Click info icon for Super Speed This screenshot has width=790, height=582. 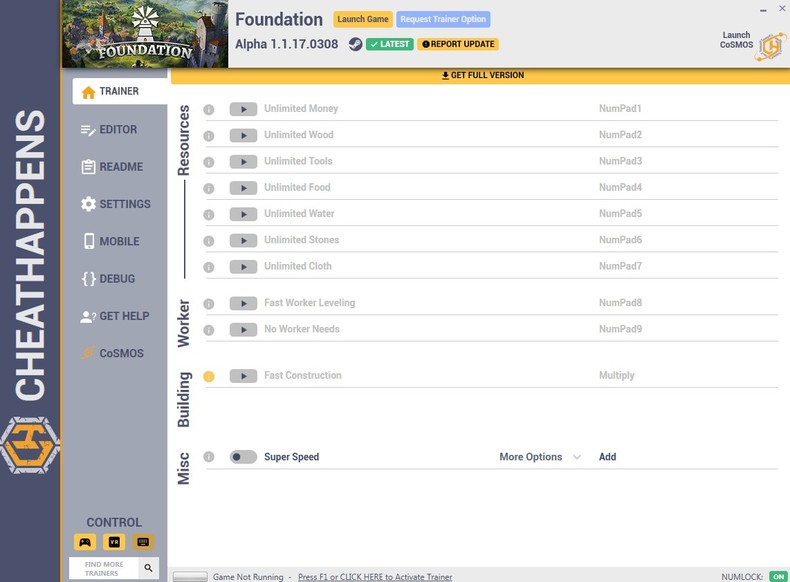tap(209, 457)
